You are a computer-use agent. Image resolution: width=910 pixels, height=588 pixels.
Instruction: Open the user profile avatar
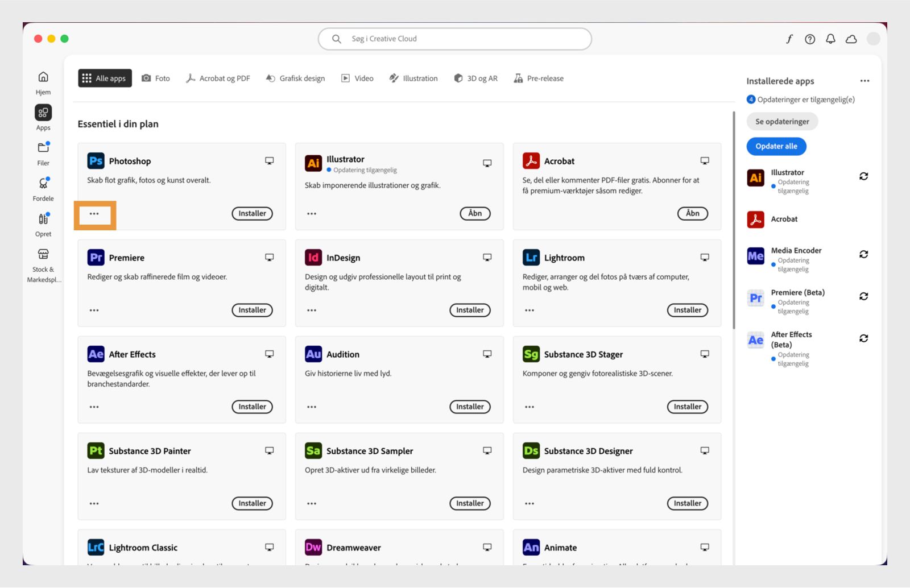[873, 39]
